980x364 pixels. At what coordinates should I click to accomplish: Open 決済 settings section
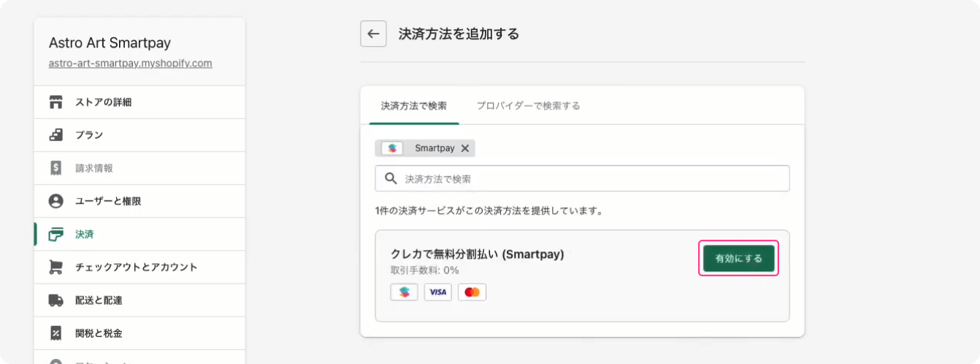click(x=139, y=235)
